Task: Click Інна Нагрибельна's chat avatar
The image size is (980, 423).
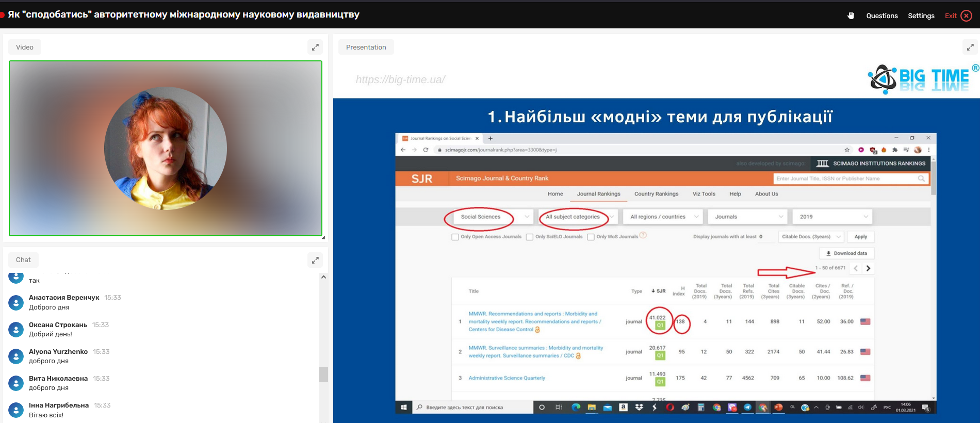Action: [x=16, y=410]
